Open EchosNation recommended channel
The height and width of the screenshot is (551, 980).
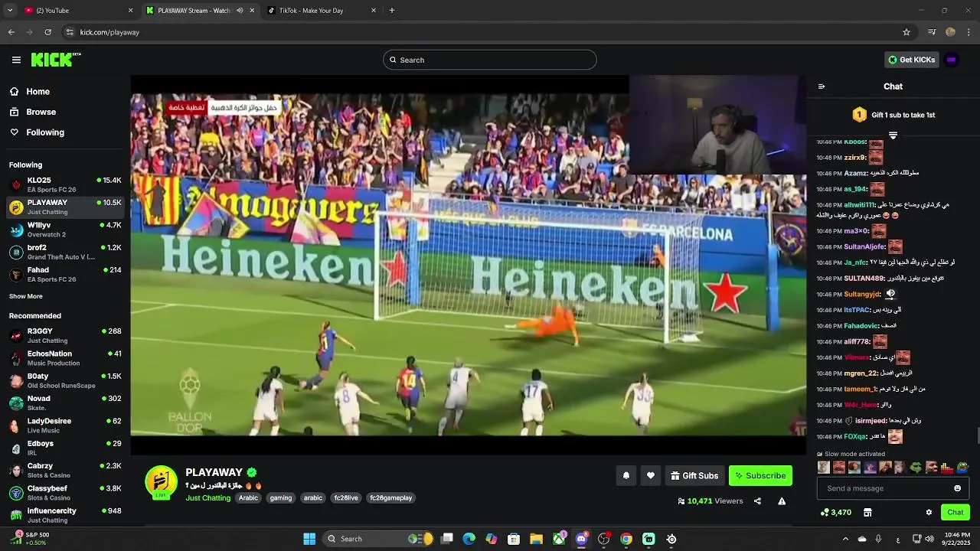pos(65,358)
